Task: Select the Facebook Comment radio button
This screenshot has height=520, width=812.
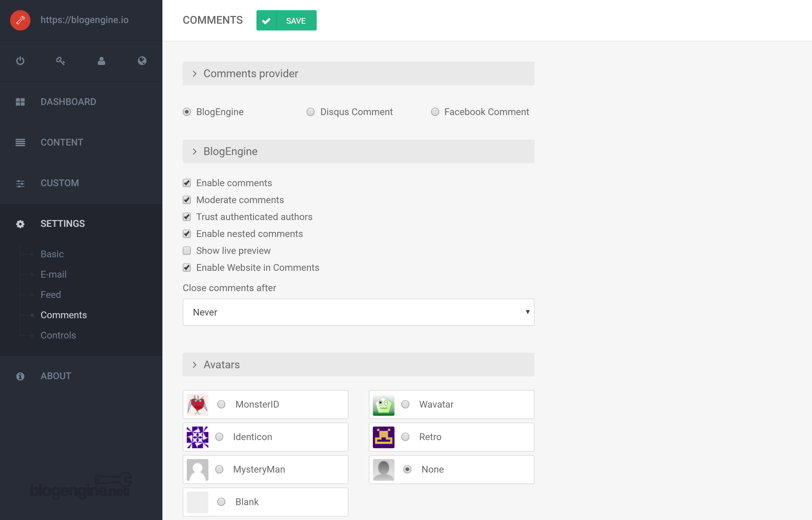Action: click(x=435, y=112)
